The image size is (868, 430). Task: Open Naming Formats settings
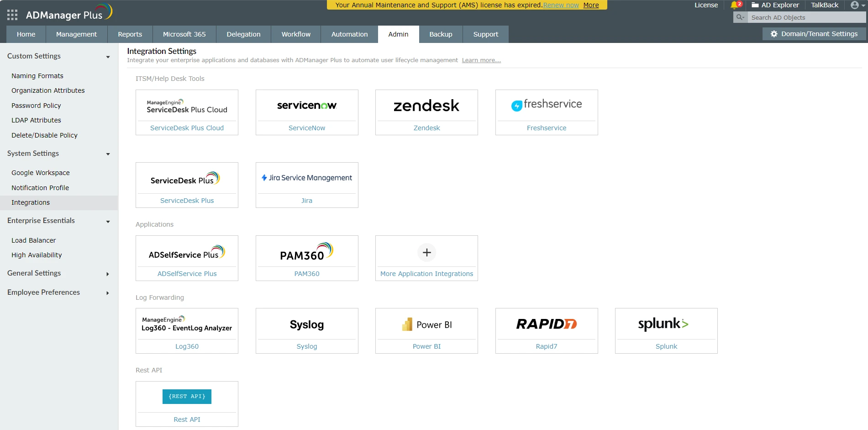pos(37,76)
